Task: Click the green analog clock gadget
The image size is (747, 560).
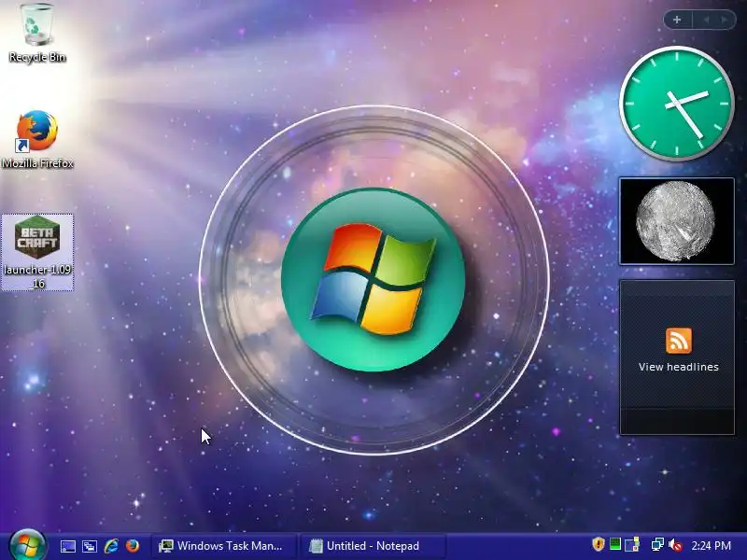Action: pyautogui.click(x=677, y=104)
